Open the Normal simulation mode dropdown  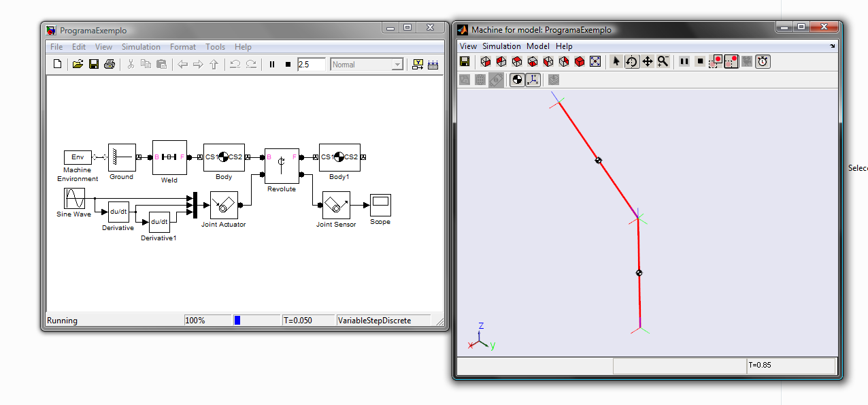pyautogui.click(x=367, y=65)
